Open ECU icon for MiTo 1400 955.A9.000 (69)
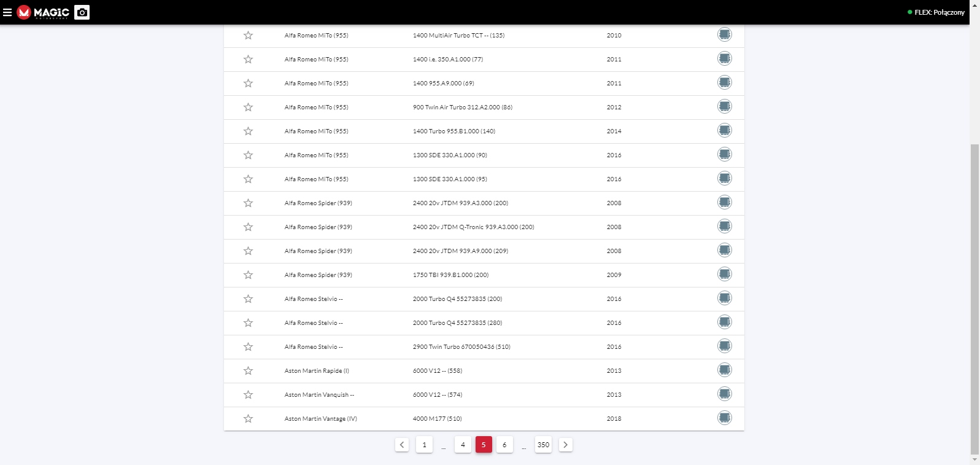This screenshot has width=980, height=465. click(725, 82)
